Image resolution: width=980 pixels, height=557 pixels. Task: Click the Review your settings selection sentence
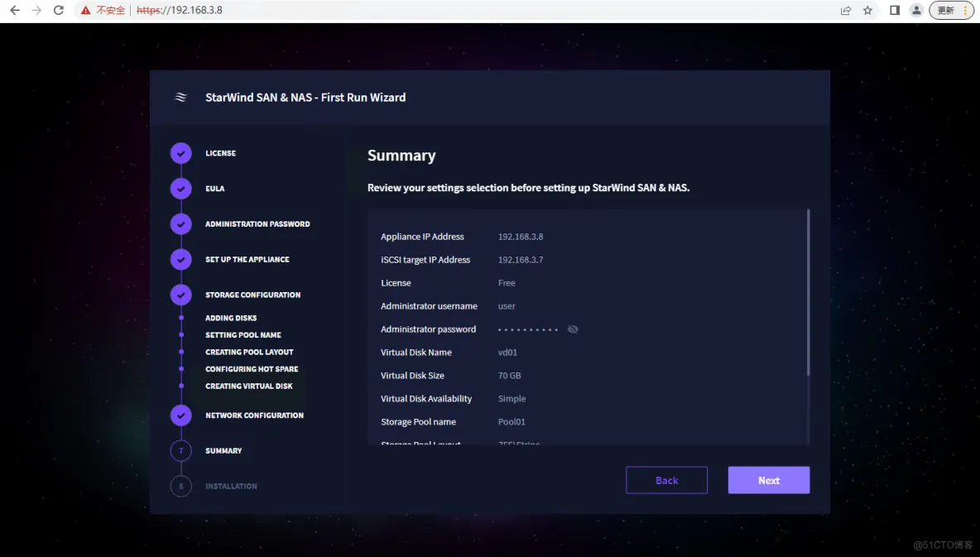tap(529, 188)
